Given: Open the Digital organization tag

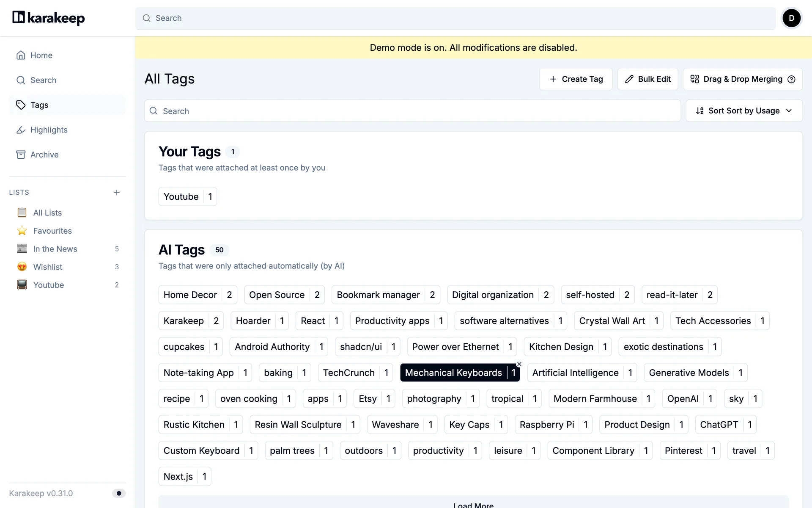Looking at the screenshot, I should [x=500, y=295].
